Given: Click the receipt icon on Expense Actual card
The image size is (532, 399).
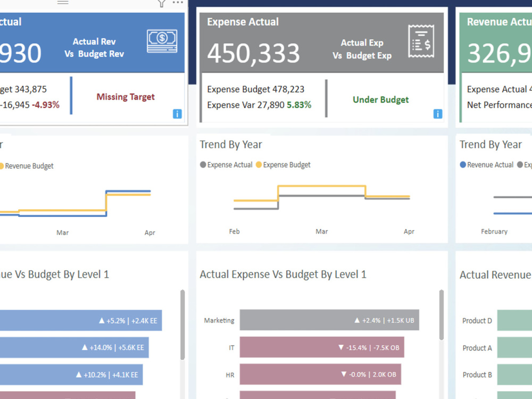Looking at the screenshot, I should [x=421, y=41].
